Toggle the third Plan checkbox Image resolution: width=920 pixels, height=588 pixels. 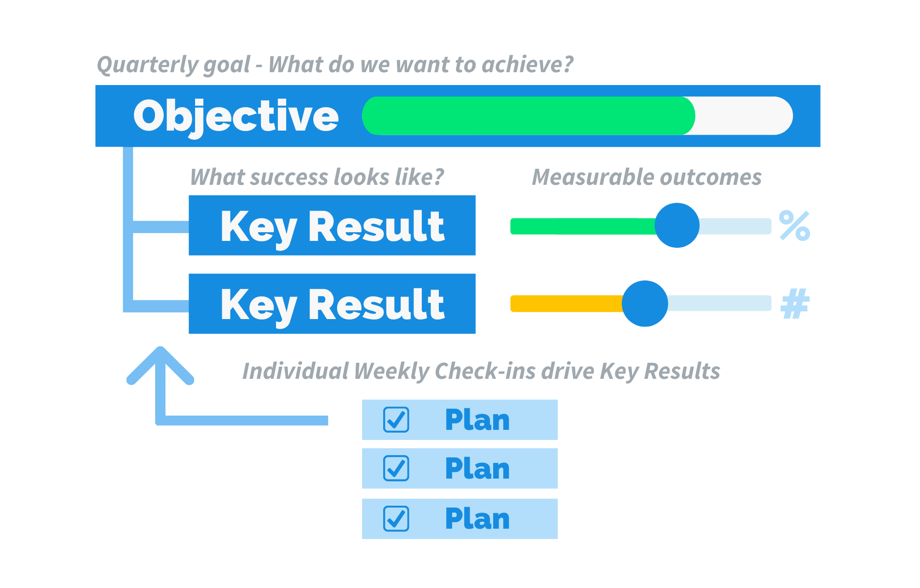396,519
